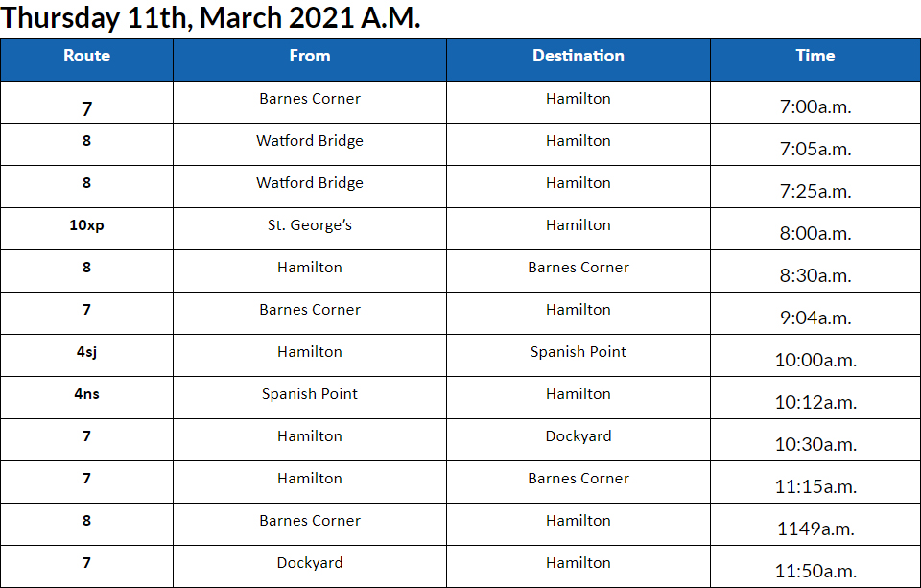Click the Destination column header
Viewport: 921px width, 588px height.
pos(578,57)
